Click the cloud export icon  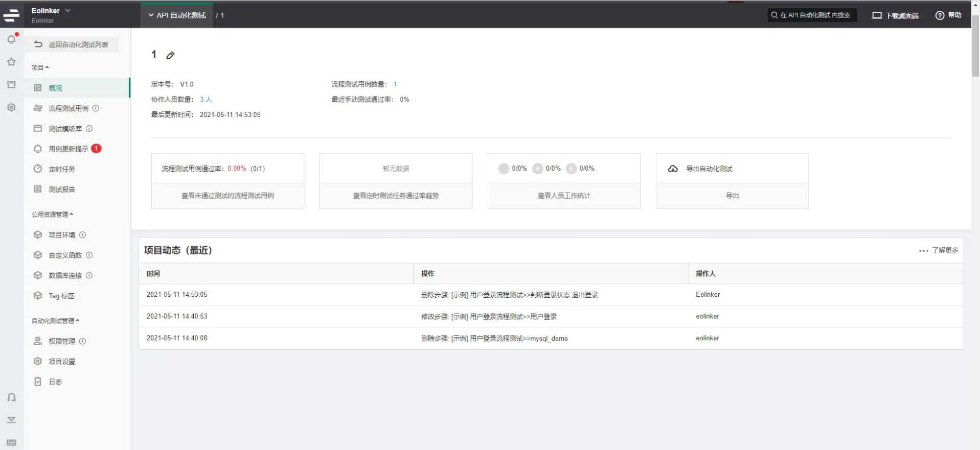(x=673, y=169)
